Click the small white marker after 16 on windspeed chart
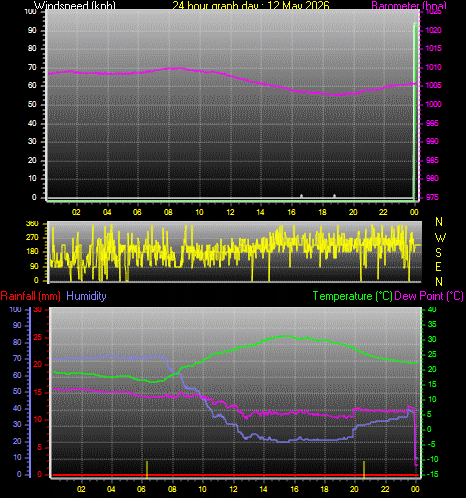Screen dimensions: 466x498 (301, 196)
